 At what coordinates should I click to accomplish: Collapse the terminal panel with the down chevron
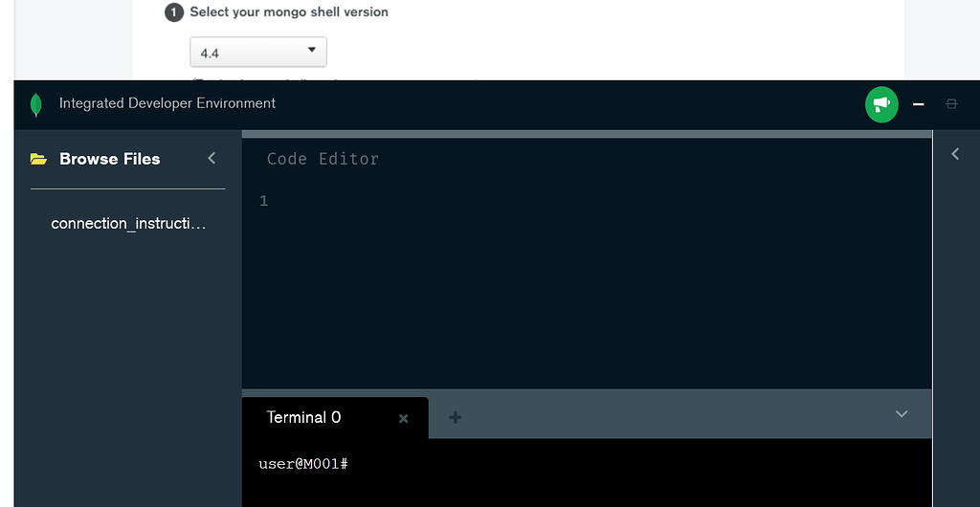[902, 414]
